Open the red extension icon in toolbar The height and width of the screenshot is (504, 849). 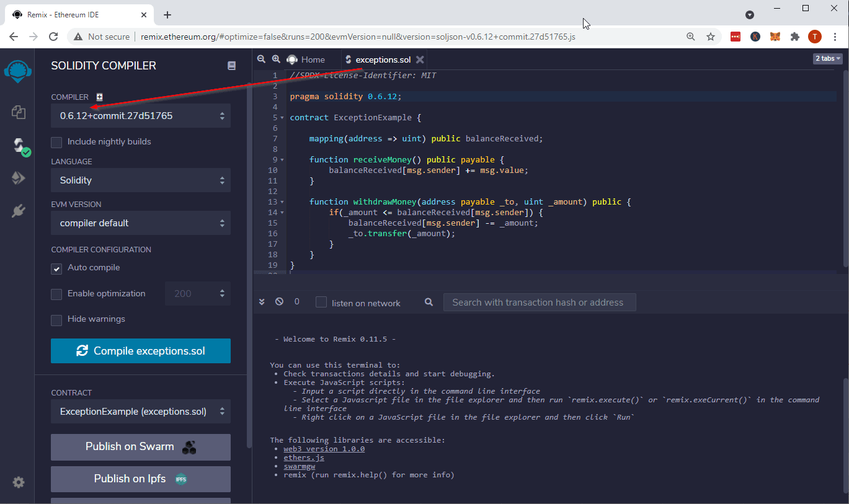736,37
